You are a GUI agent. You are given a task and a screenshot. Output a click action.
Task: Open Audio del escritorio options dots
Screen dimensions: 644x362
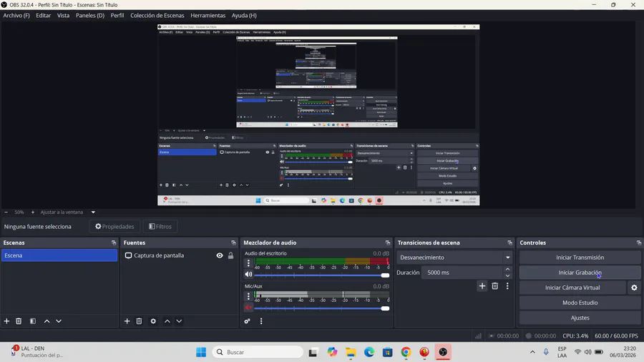[x=248, y=263]
